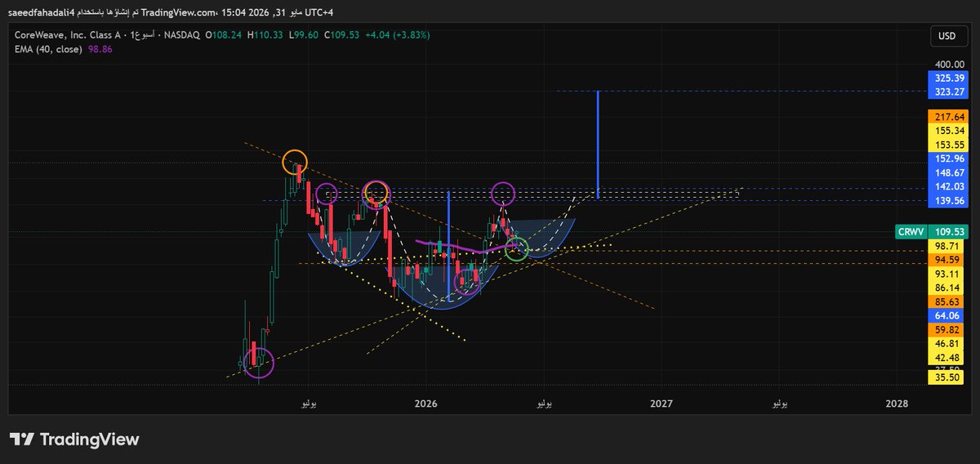
Task: Select the tall blue vertical target line
Action: (598, 144)
